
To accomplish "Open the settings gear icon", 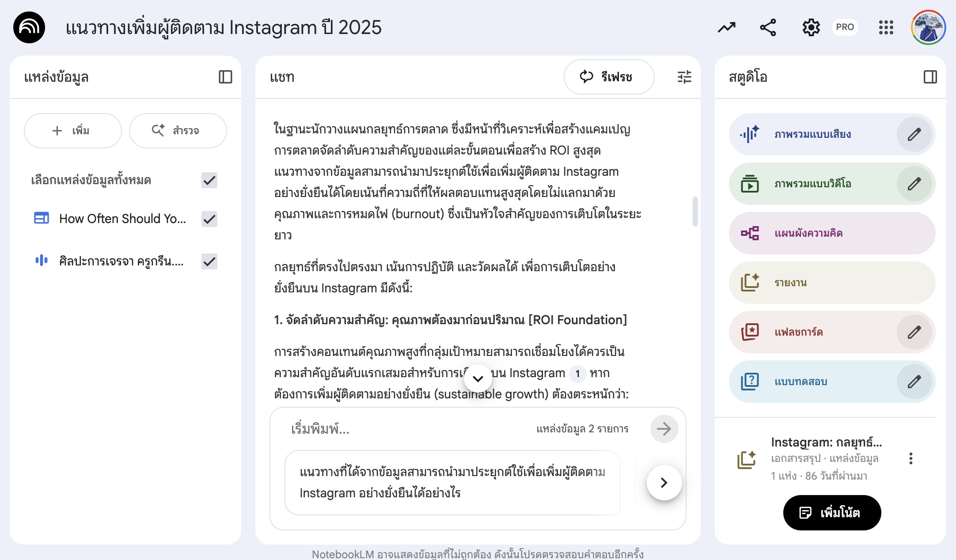I will point(811,27).
